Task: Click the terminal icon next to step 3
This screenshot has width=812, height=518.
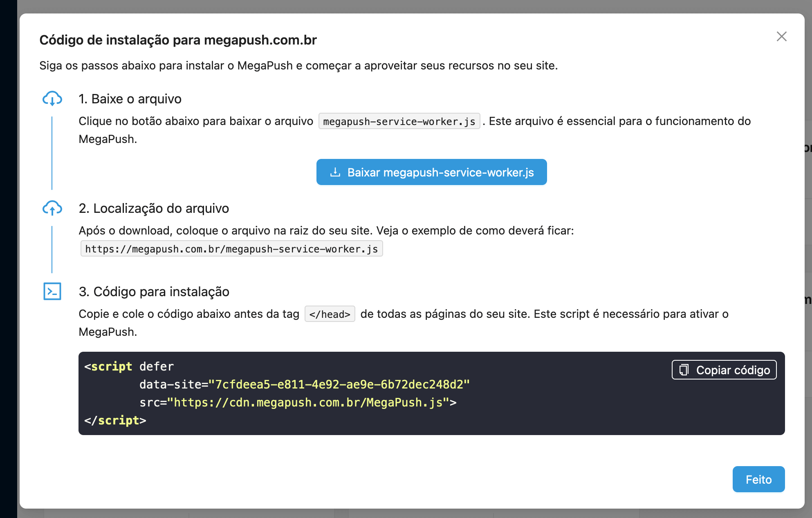Action: (52, 291)
